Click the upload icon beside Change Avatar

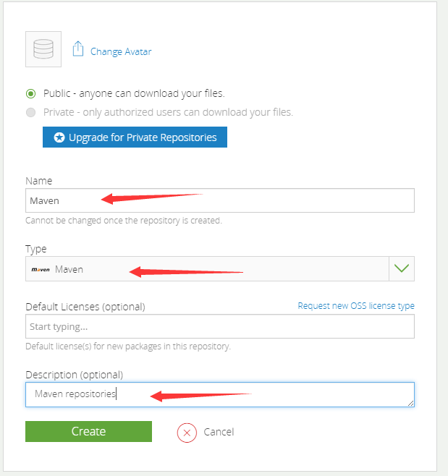(79, 50)
